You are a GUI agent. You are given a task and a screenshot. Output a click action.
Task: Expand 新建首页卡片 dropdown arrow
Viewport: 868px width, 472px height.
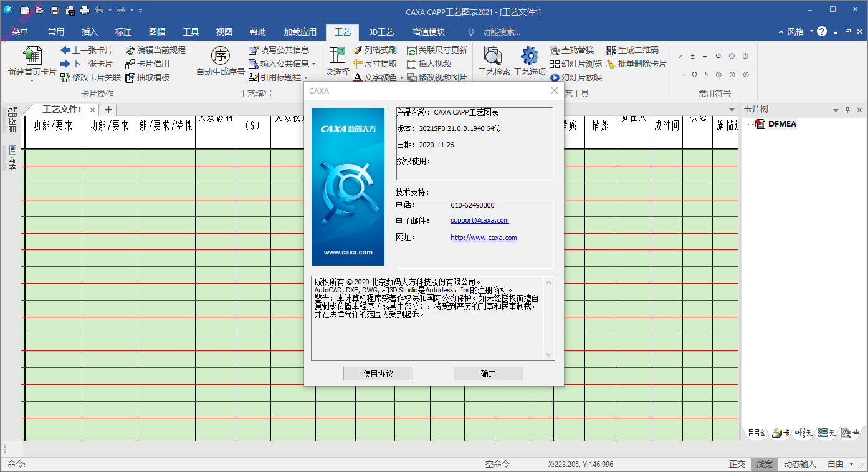point(32,80)
